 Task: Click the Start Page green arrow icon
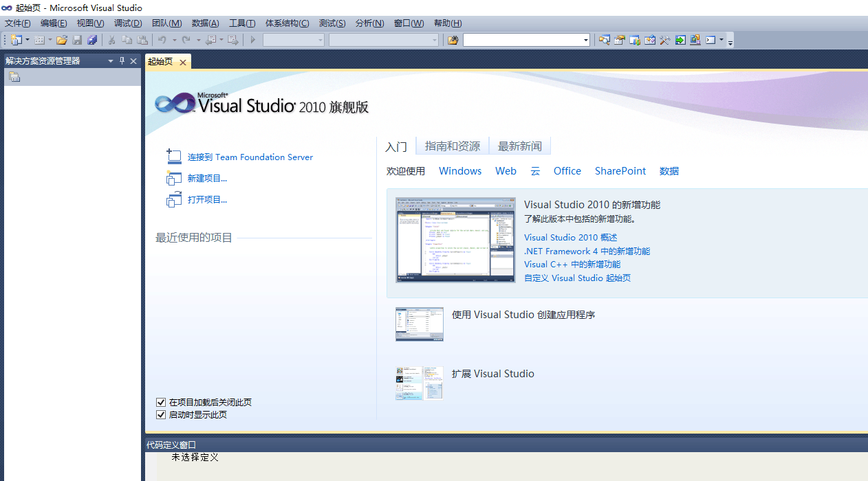pyautogui.click(x=680, y=40)
